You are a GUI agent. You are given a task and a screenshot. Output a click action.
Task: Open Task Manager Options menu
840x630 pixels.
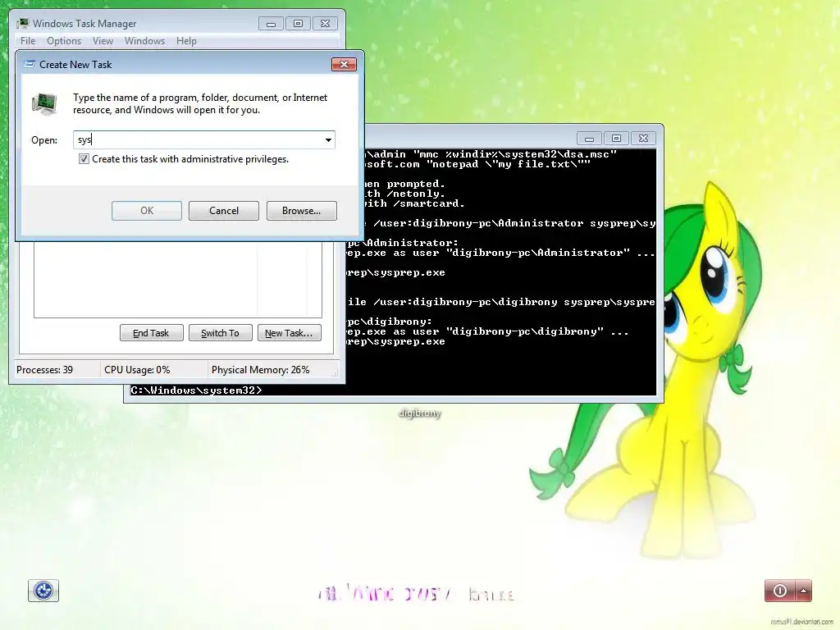(x=64, y=41)
